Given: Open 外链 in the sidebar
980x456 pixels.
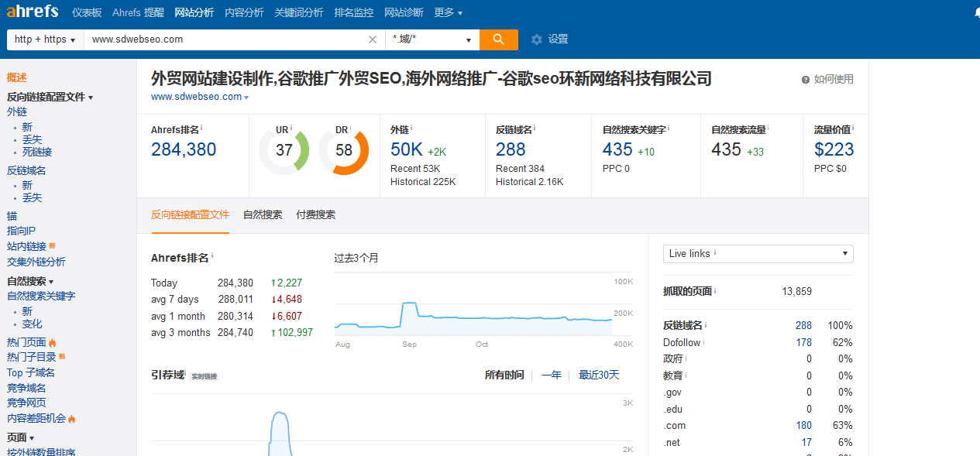Looking at the screenshot, I should point(16,111).
